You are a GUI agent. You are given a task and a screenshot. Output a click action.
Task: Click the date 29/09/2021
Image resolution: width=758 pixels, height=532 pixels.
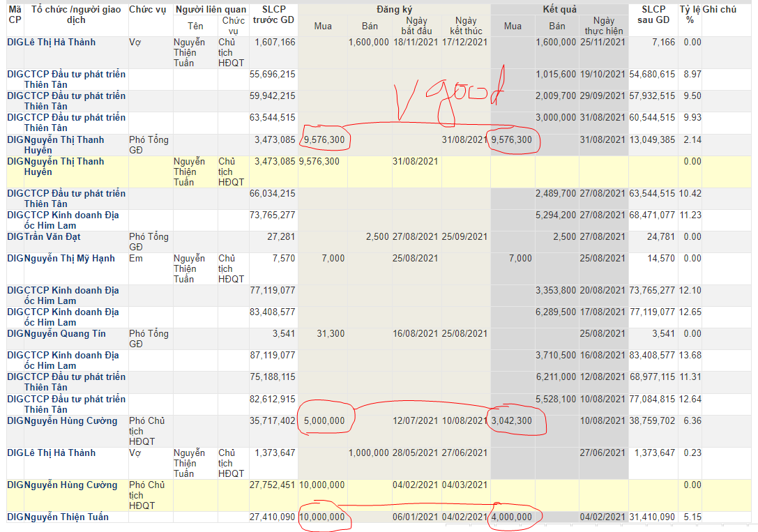click(602, 96)
